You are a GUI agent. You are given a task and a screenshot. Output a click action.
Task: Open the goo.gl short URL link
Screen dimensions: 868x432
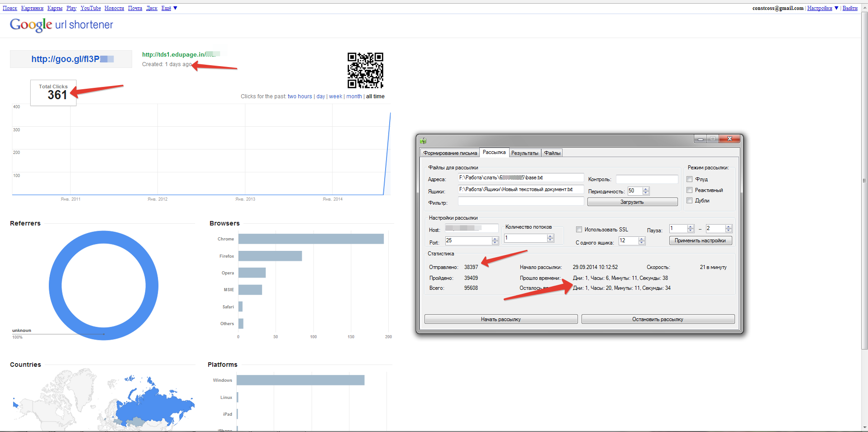pyautogui.click(x=72, y=59)
